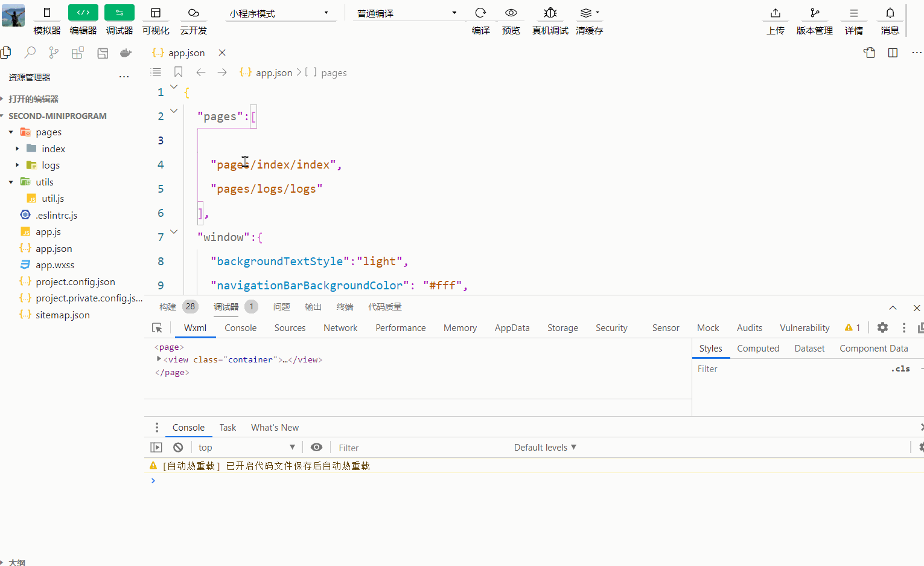
Task: Click the Compile (编译) refresh icon
Action: [480, 13]
